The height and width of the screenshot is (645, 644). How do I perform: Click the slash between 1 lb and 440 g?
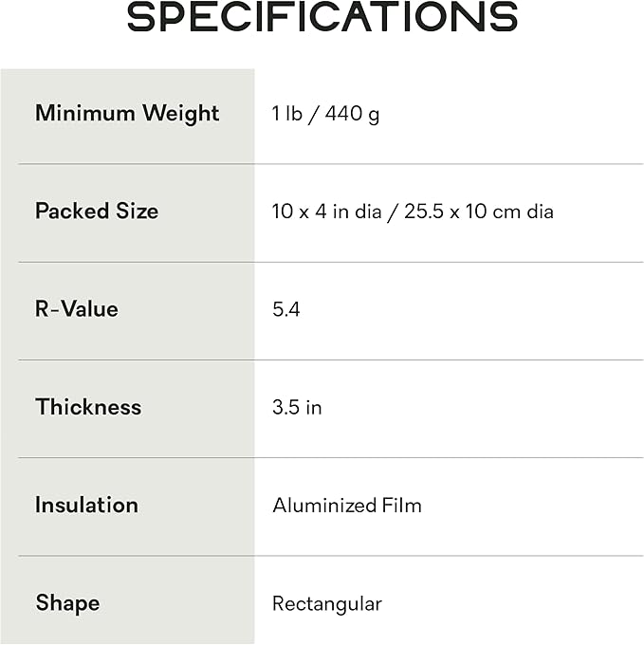click(x=316, y=116)
